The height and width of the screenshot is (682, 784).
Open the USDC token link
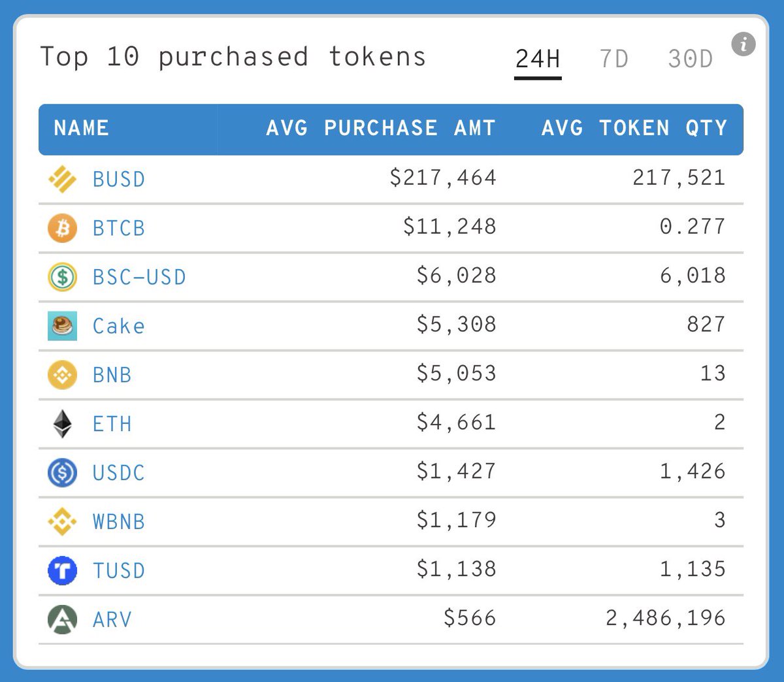(118, 473)
